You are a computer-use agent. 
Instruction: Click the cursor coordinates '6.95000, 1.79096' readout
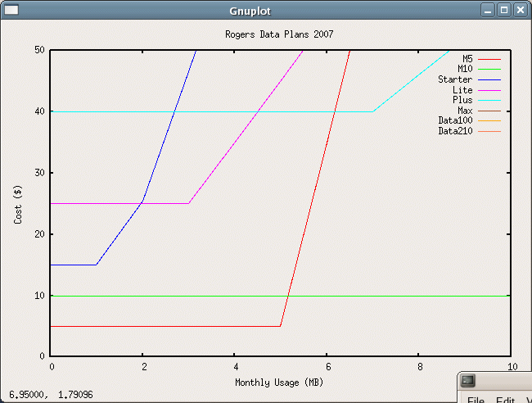[51, 395]
